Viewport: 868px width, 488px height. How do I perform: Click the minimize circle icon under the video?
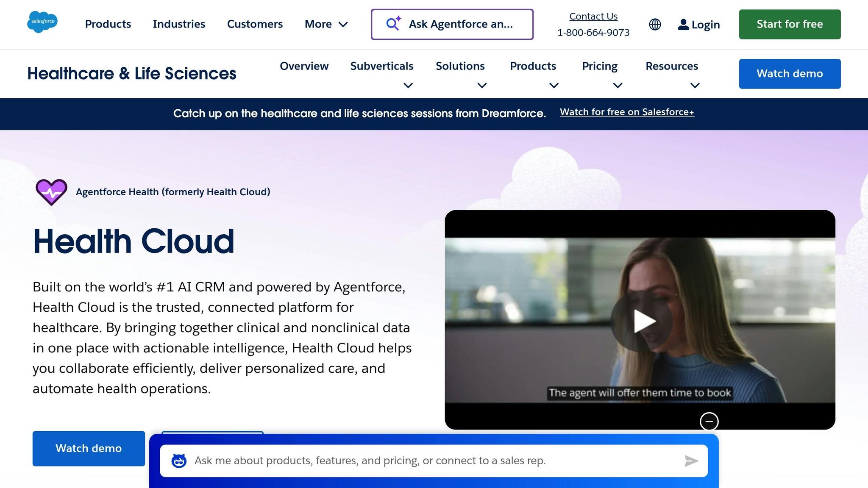[x=709, y=421]
